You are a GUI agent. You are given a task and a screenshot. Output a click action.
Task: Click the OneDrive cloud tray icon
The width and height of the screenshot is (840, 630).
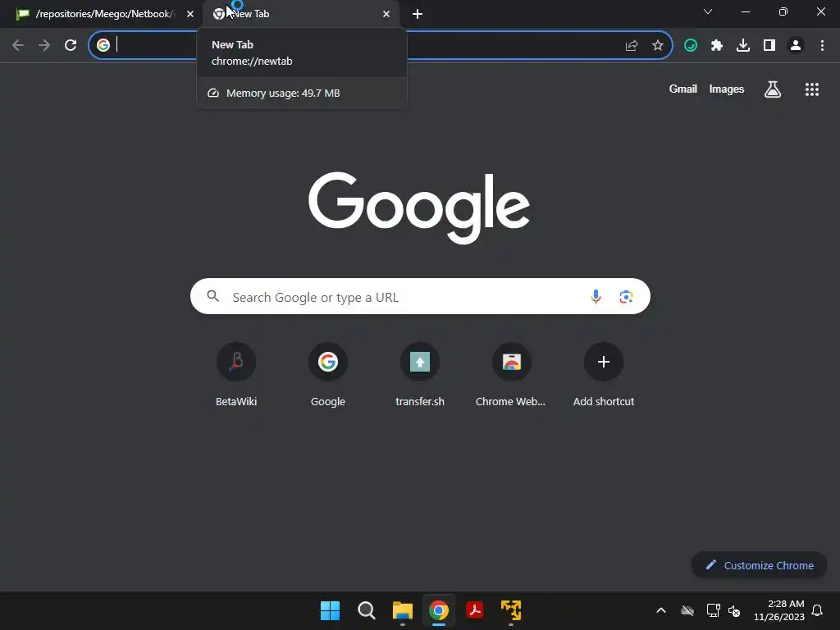pos(687,610)
